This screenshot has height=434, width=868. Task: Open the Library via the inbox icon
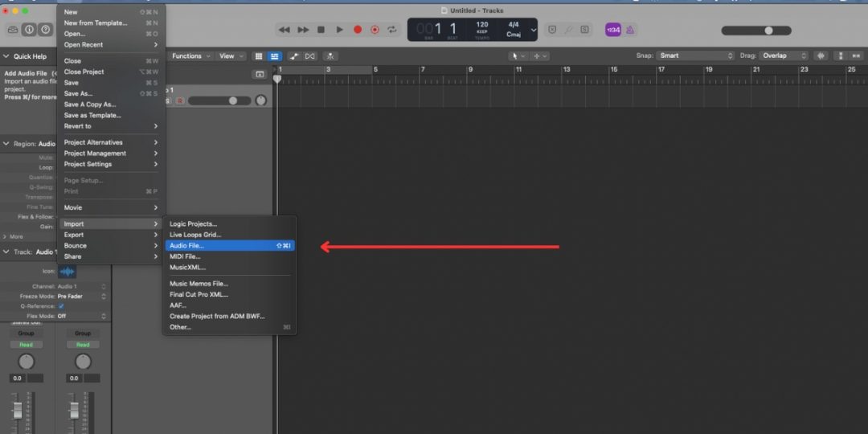[12, 30]
